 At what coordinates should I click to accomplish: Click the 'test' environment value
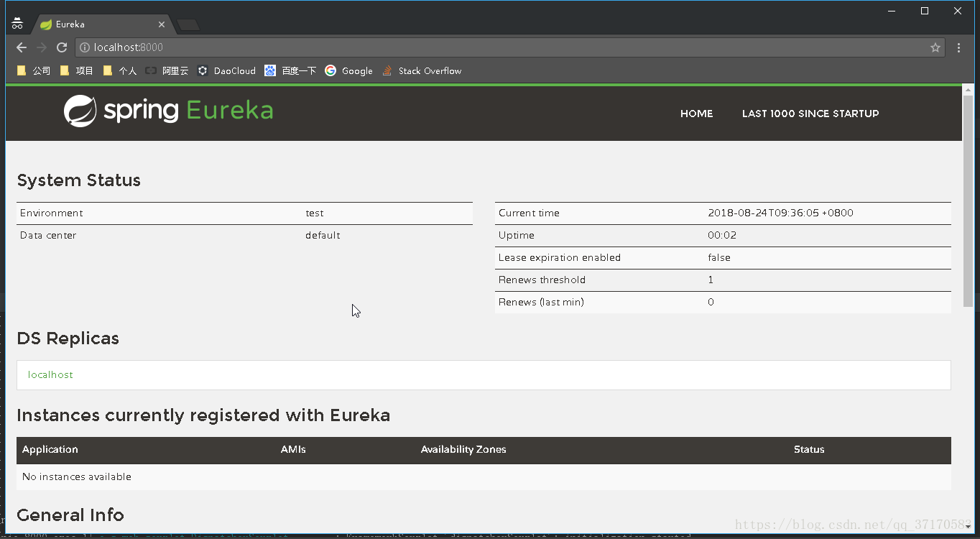(315, 213)
